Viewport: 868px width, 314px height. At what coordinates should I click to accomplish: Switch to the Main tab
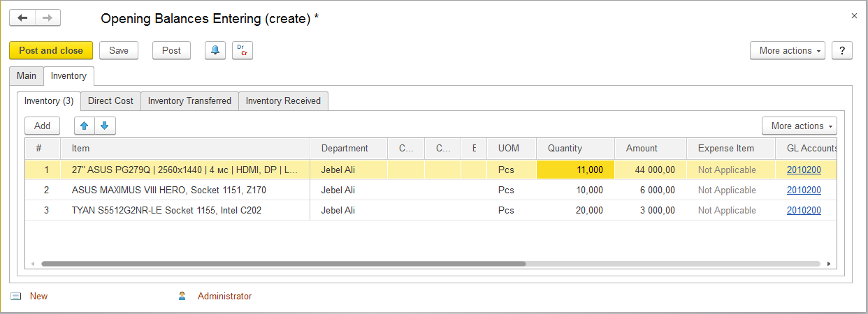[x=27, y=75]
